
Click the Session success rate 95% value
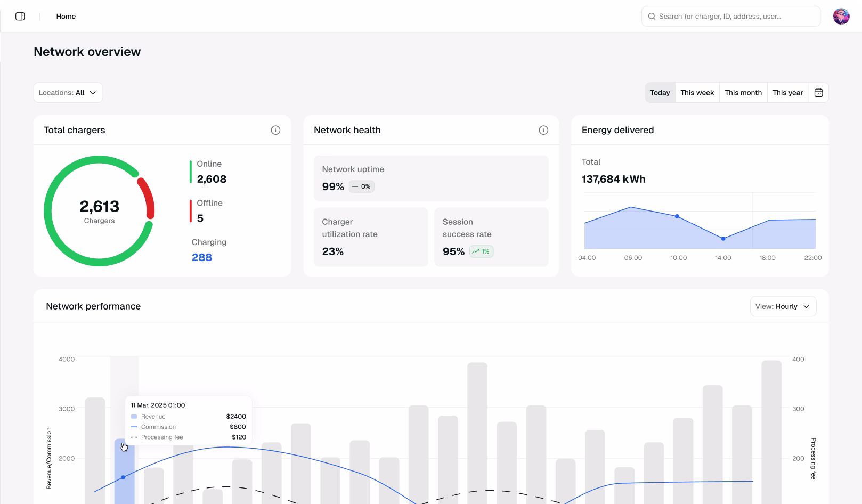(x=453, y=251)
